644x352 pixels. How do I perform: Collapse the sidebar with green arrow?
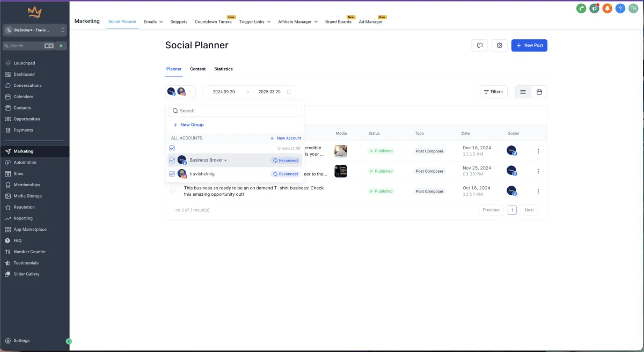[69, 341]
